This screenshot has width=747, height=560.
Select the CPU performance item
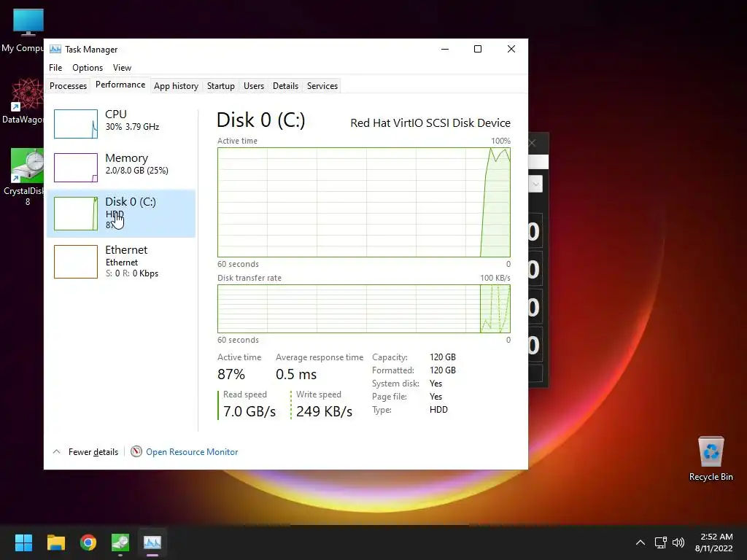(121, 123)
